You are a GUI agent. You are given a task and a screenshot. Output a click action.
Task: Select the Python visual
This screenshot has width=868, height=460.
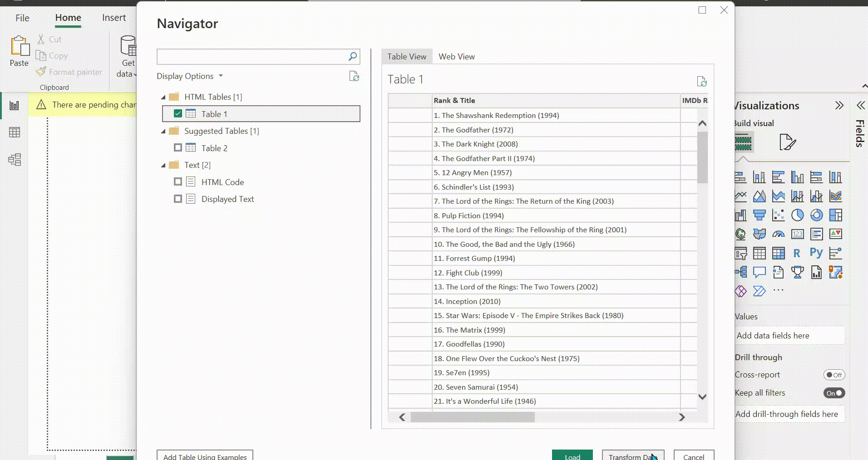(816, 253)
